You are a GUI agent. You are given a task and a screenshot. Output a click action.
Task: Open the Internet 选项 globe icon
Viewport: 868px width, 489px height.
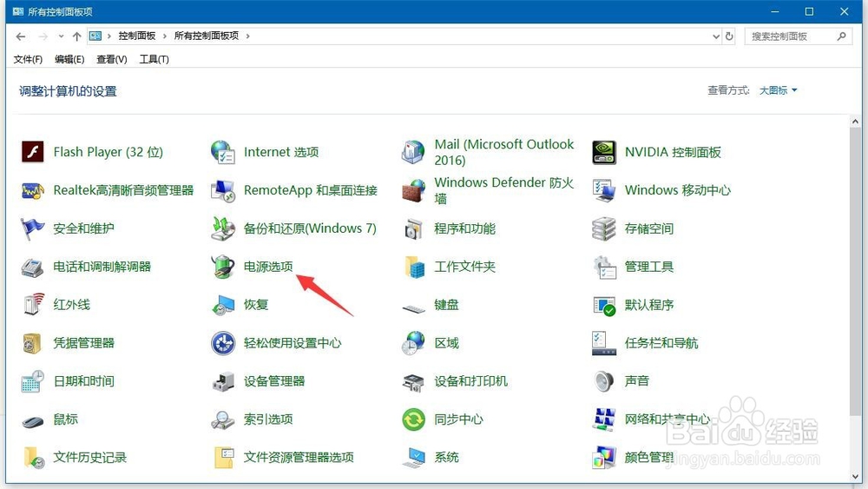pyautogui.click(x=223, y=152)
